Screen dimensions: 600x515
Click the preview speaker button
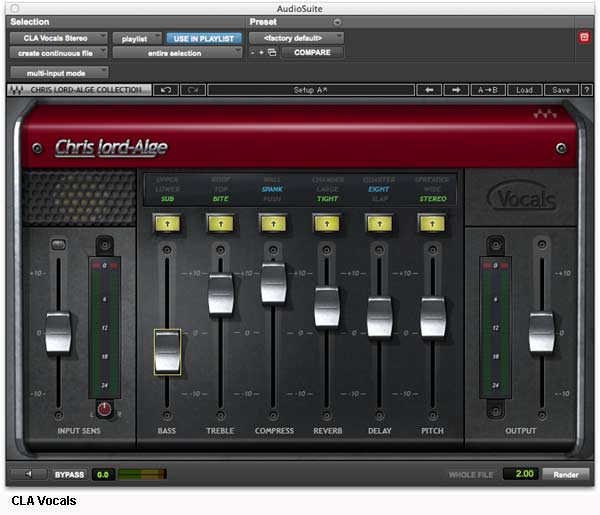pos(28,474)
